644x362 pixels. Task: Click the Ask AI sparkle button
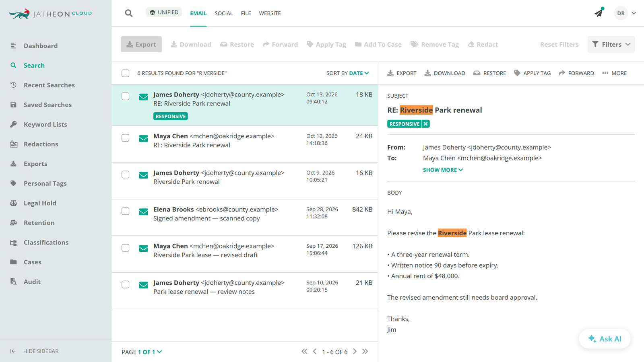click(605, 339)
